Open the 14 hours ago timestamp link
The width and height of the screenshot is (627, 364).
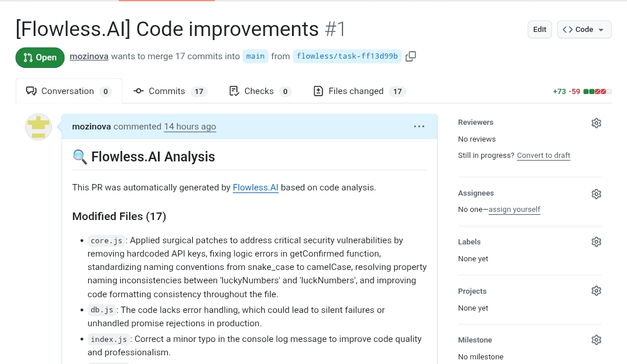point(190,126)
